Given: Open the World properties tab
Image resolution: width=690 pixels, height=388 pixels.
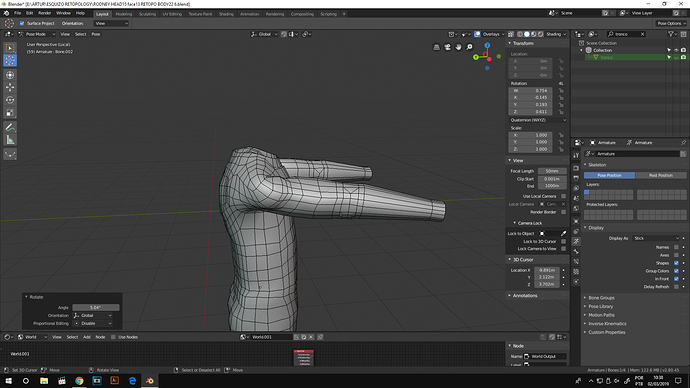Looking at the screenshot, I should click(576, 209).
